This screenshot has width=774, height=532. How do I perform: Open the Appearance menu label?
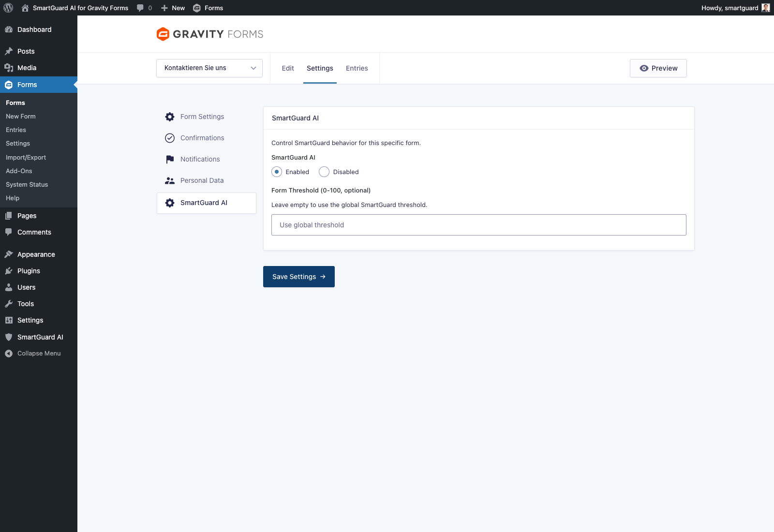(36, 254)
